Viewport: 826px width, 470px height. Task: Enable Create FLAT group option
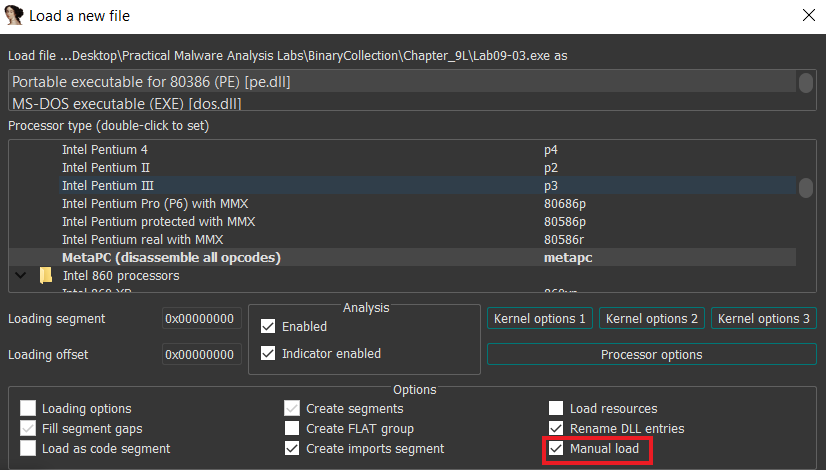(292, 429)
